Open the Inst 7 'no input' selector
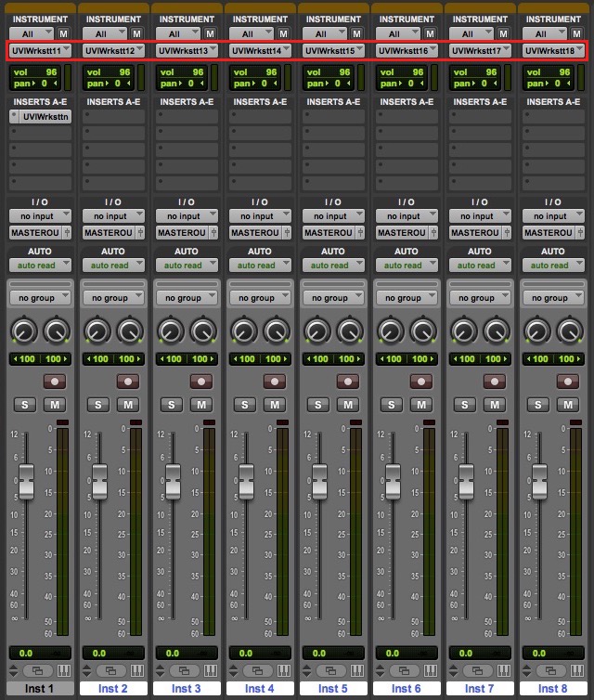Viewport: 594px width, 700px height. pos(480,216)
